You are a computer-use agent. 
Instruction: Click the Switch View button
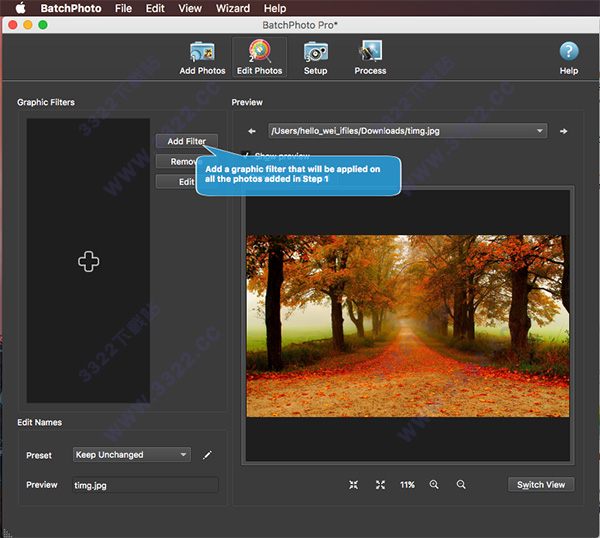(541, 484)
